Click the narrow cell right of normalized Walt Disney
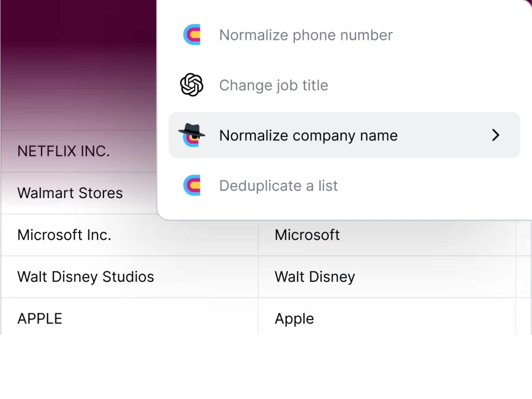The image size is (532, 399). (x=523, y=277)
